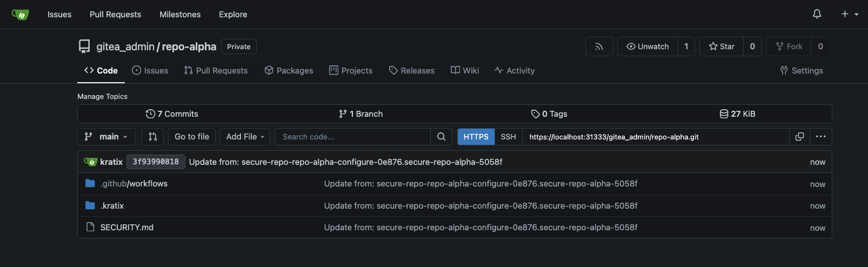Open commit message in .github/workflows row
Screen dimensions: 868x267
point(480,184)
